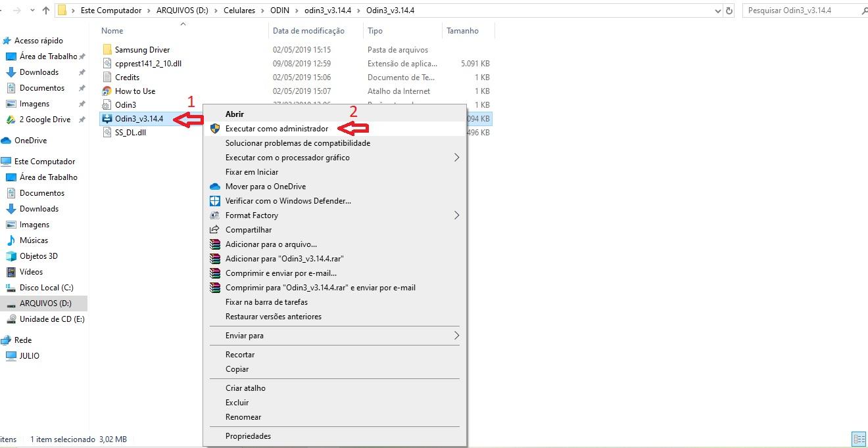This screenshot has width=868, height=448.
Task: Expand the Format Factory submenu
Action: 335,215
